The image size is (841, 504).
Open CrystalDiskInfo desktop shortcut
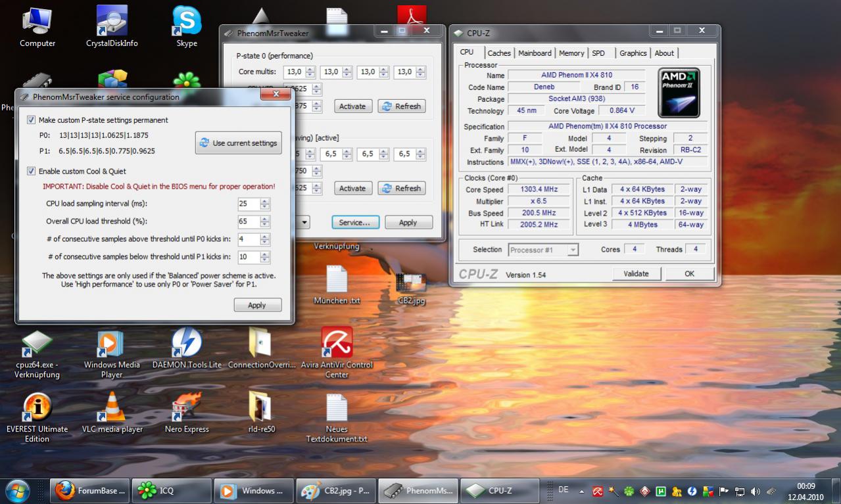pos(112,27)
